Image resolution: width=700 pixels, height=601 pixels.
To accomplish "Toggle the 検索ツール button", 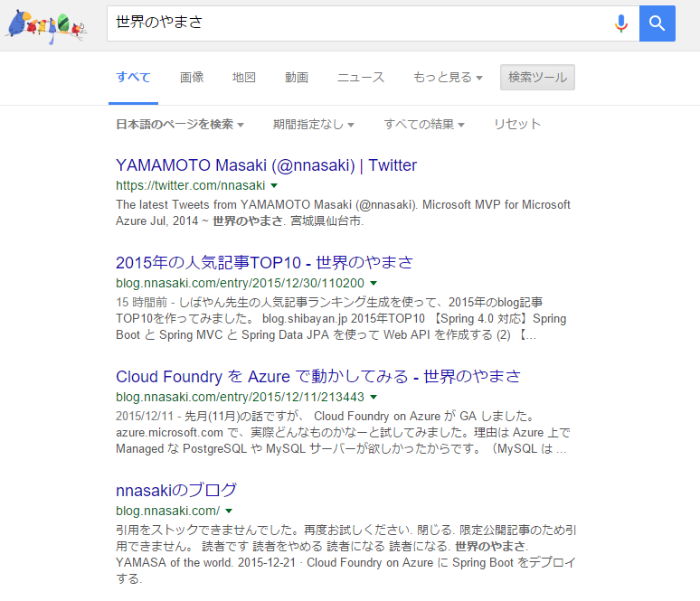I will click(x=537, y=77).
